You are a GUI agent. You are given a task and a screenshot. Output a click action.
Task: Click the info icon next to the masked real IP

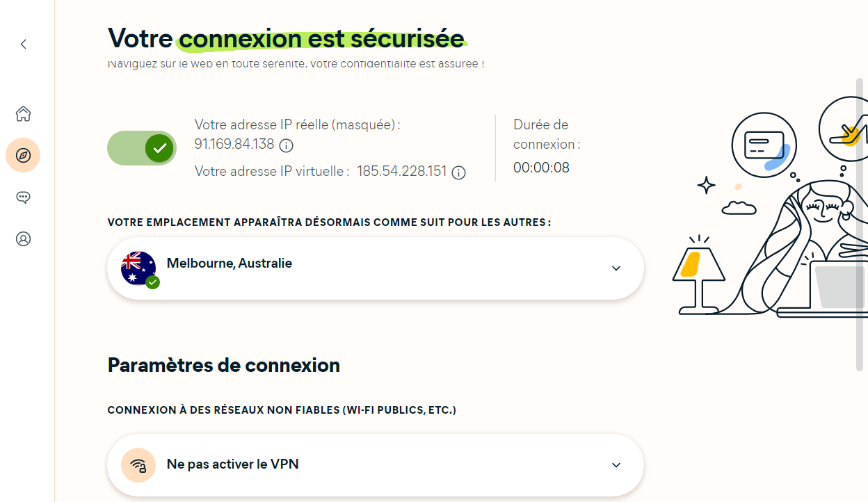click(x=287, y=146)
